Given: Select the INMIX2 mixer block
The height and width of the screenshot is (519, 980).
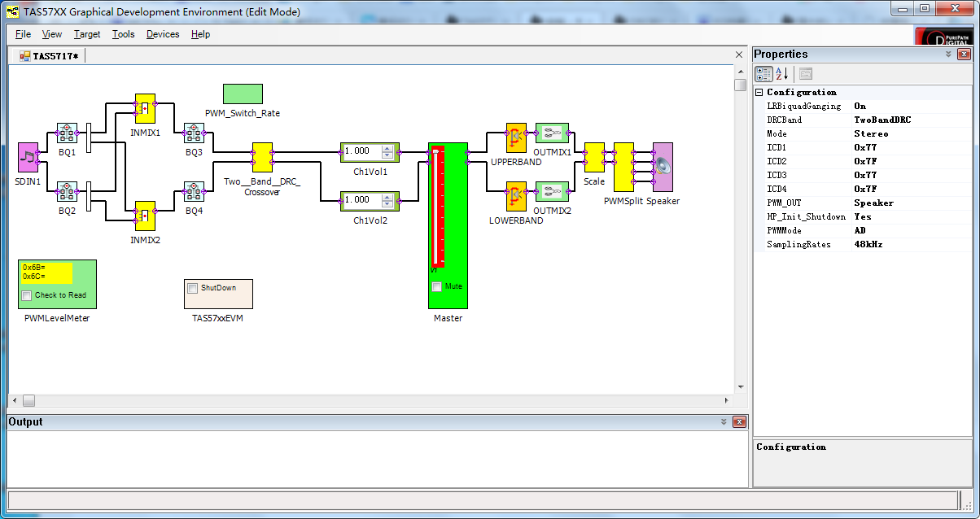Looking at the screenshot, I should tap(145, 216).
